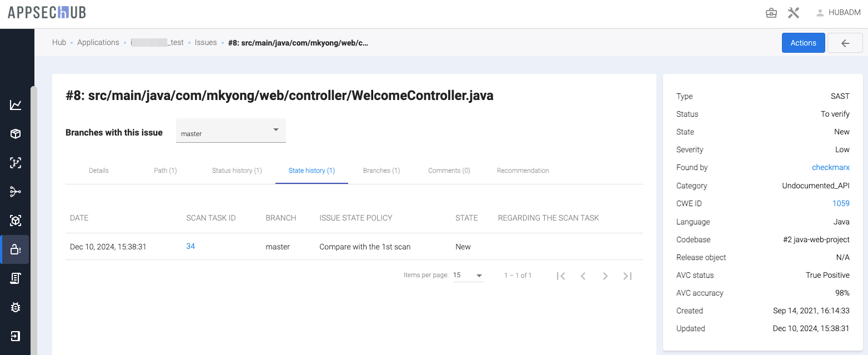Open the HUBADM user menu
868x355 pixels.
838,13
